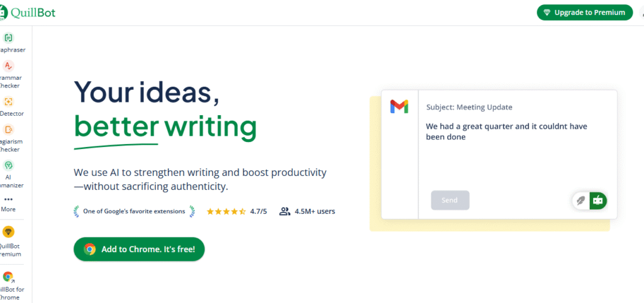Click Upgrade to Premium button
The image size is (644, 303).
click(585, 13)
